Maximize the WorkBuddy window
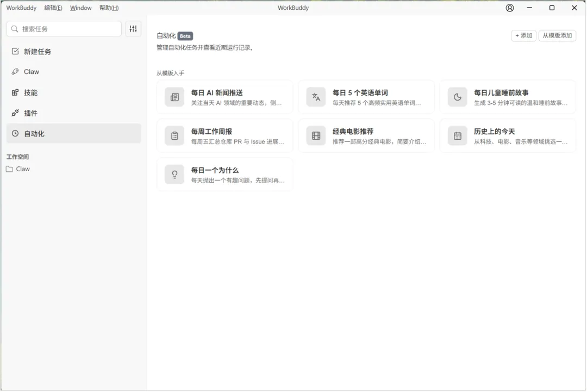 tap(552, 8)
